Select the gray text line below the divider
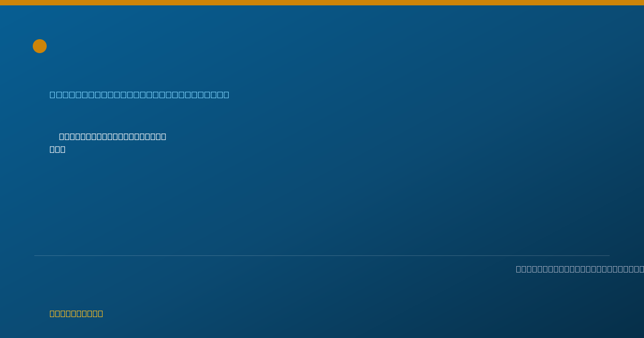Screen dimensions: 644x338 580,269
